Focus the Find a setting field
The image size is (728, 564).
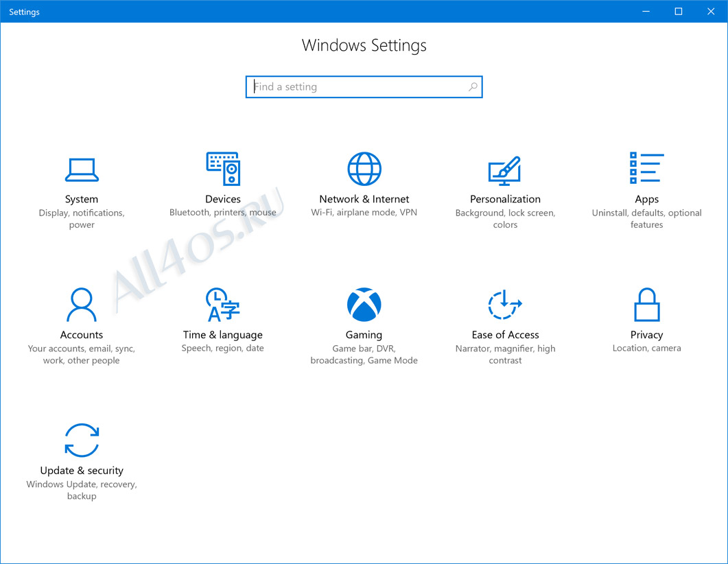click(364, 87)
